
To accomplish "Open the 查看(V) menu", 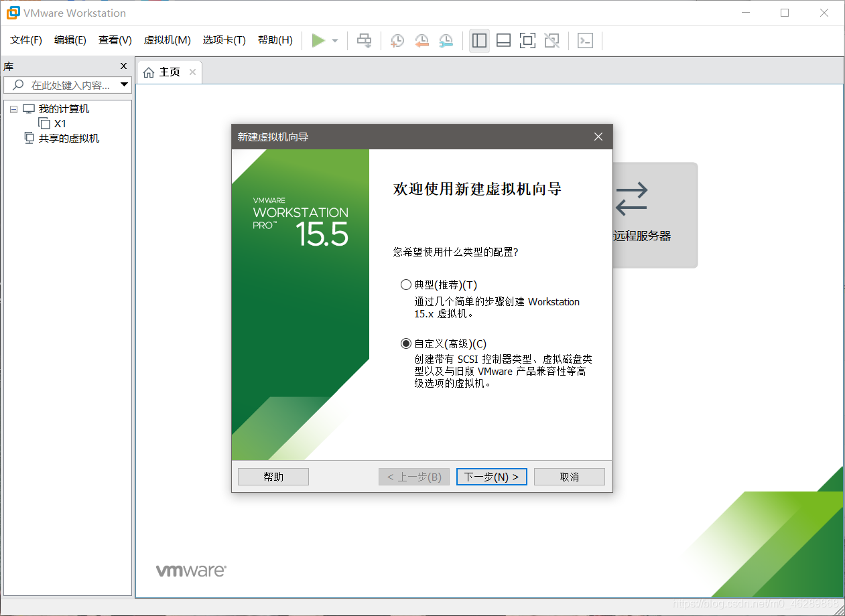I will [x=115, y=40].
